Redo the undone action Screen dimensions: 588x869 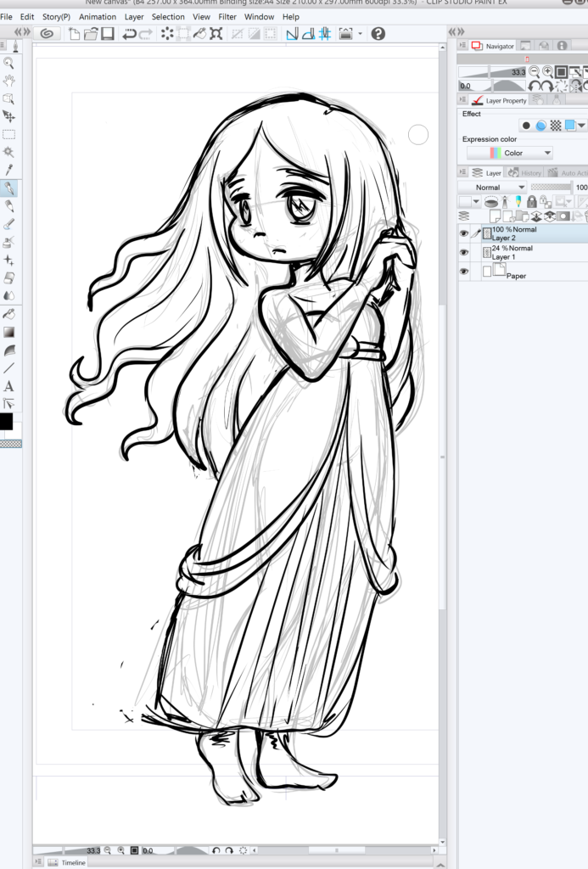146,34
